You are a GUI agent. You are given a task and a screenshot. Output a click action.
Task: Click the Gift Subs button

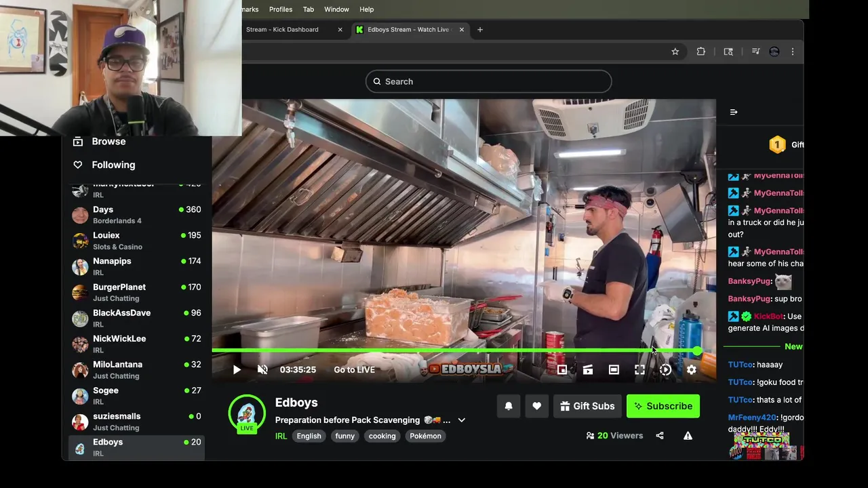(x=587, y=406)
